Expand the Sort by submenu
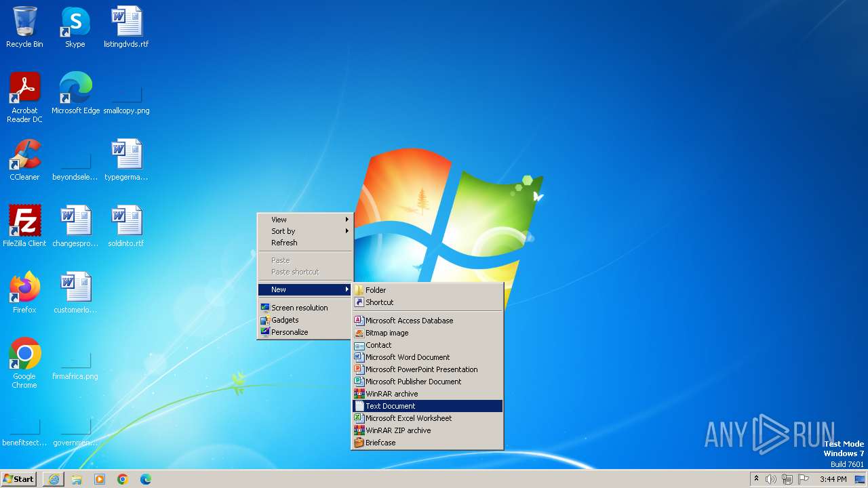Screen dimensions: 868x488 pyautogui.click(x=305, y=231)
